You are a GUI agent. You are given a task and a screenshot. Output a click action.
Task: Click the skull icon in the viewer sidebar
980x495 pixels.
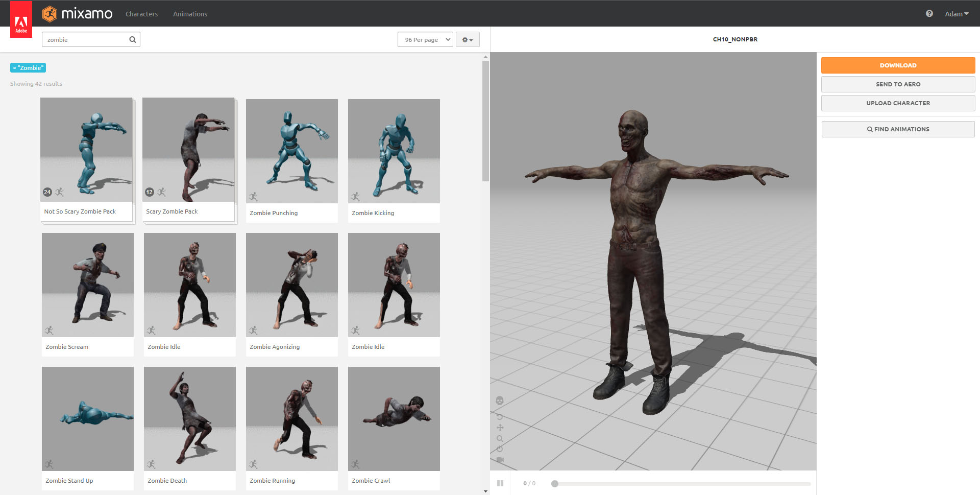[x=500, y=400]
